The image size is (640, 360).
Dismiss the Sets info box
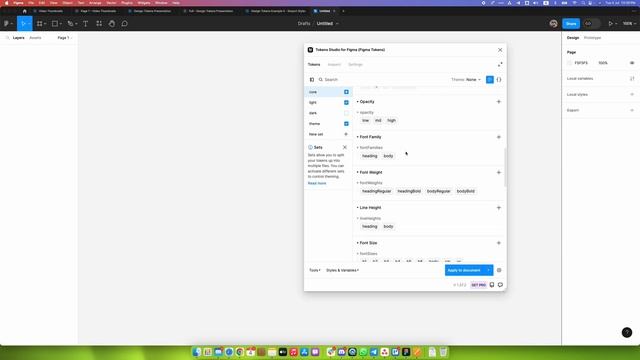point(344,147)
